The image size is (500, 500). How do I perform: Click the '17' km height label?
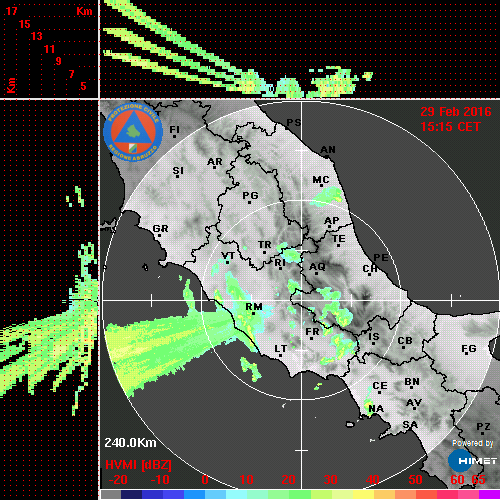pos(12,11)
